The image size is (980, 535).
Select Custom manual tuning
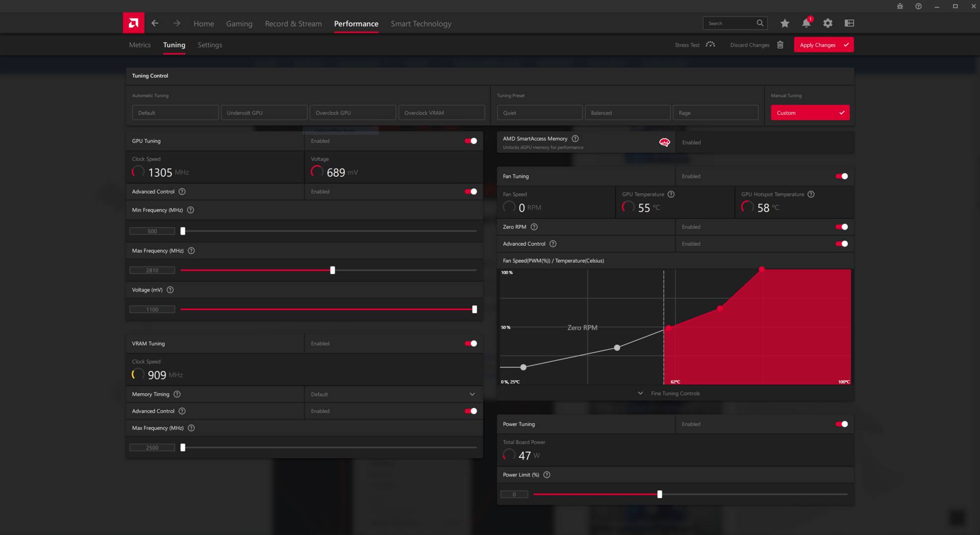pyautogui.click(x=810, y=113)
